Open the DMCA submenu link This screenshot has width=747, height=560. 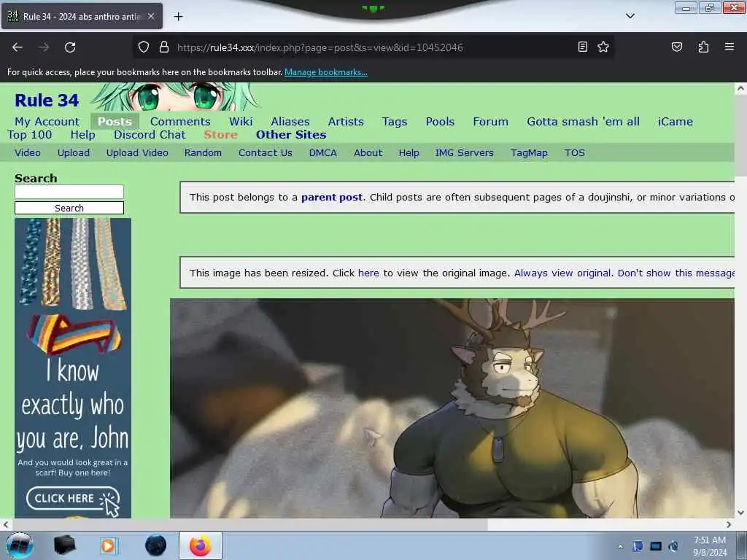point(323,153)
